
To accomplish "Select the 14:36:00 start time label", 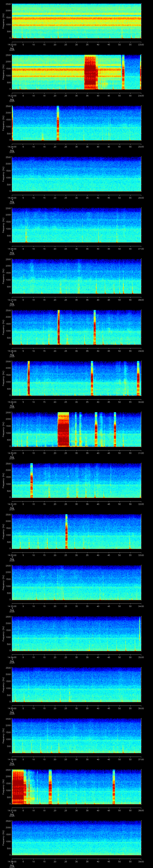I will click(12, 760).
